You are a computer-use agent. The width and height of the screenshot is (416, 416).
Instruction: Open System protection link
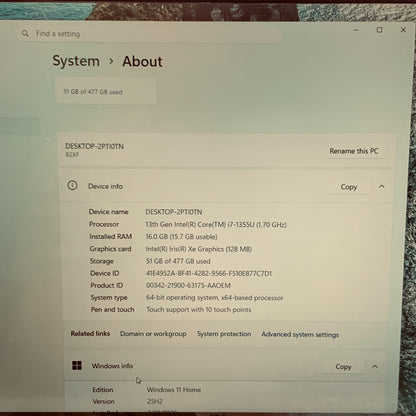(224, 334)
